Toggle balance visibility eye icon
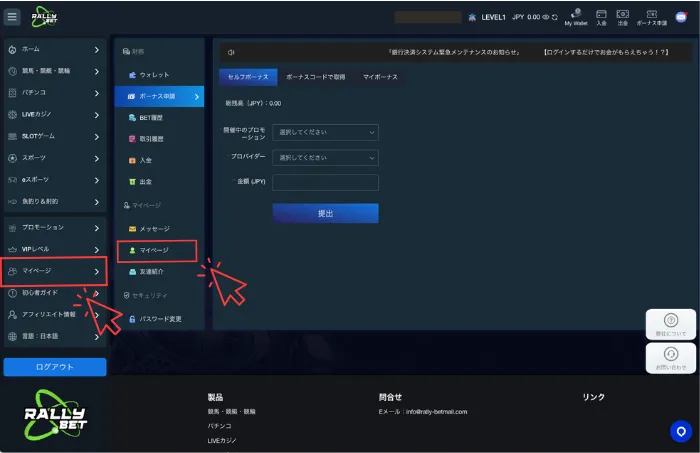The image size is (700, 453). [x=546, y=17]
